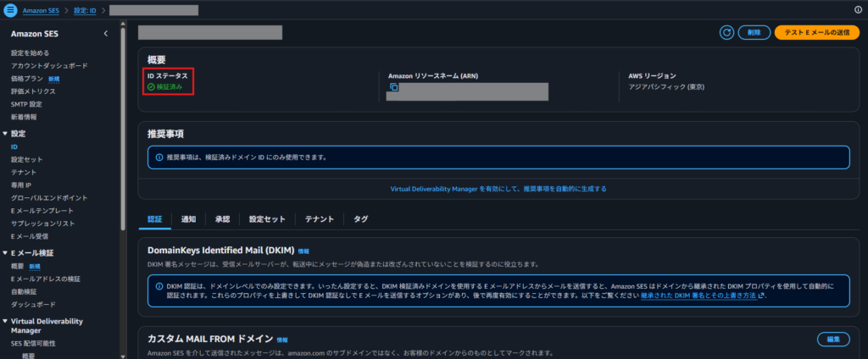Click the 推奨事項 section heading
Image resolution: width=868 pixels, height=359 pixels.
[165, 134]
